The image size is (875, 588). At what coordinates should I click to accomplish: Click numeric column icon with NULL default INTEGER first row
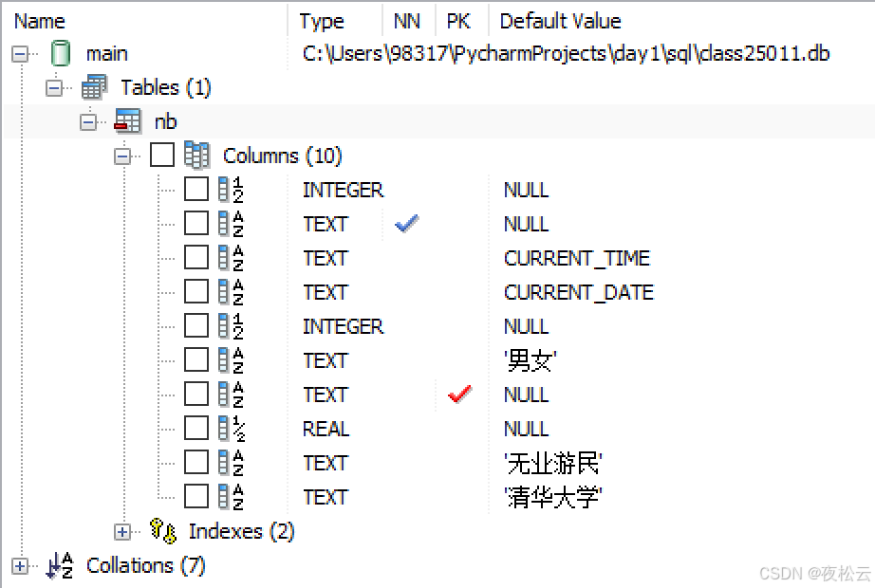[231, 190]
